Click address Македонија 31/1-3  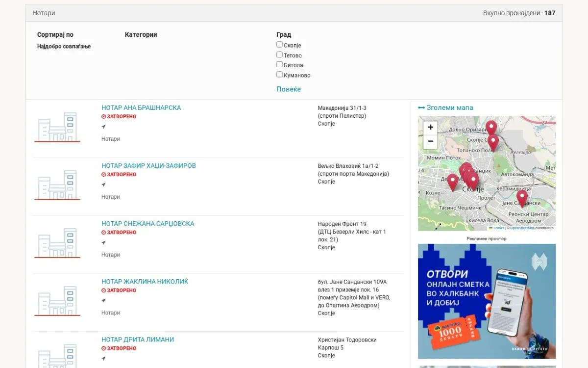pos(342,108)
